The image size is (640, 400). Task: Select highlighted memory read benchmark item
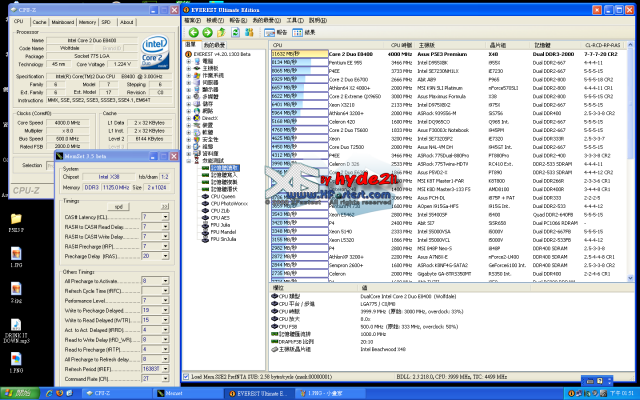click(225, 168)
